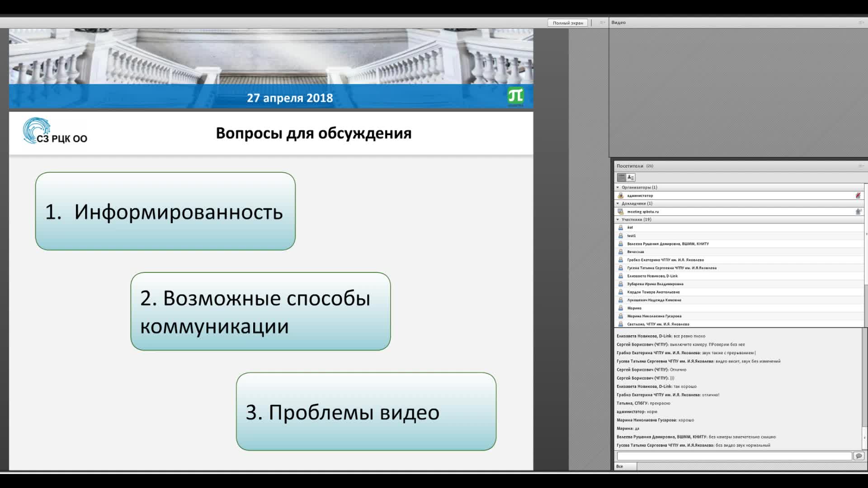Click the person icon beside Кордон Тамара

pyautogui.click(x=621, y=292)
